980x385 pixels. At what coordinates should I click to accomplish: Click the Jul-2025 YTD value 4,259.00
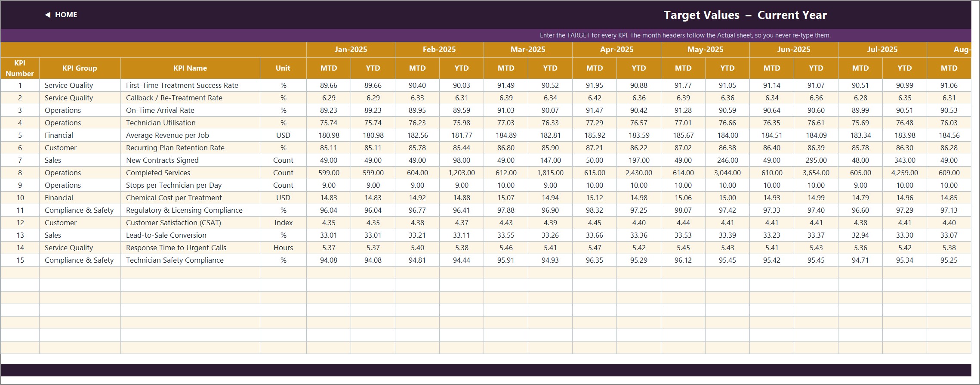coord(905,173)
